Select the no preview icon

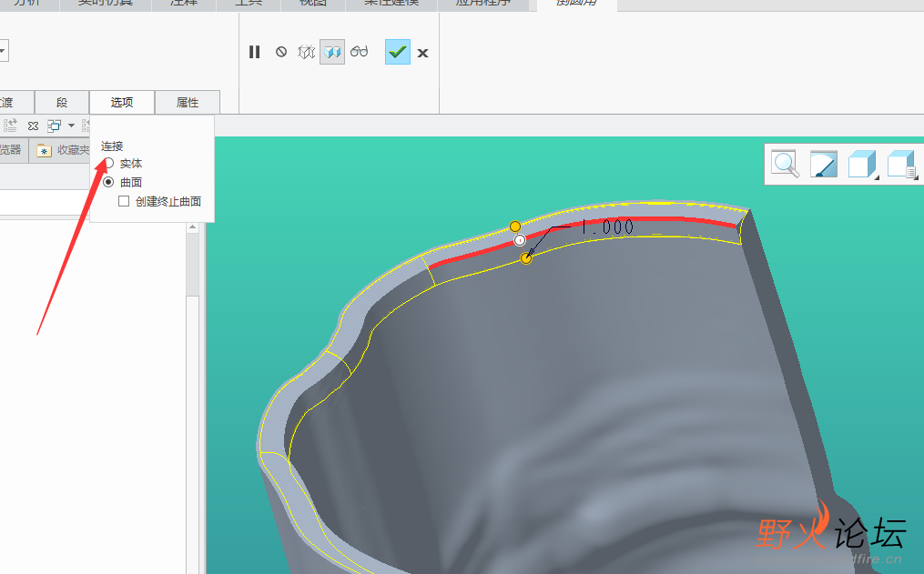[x=281, y=53]
